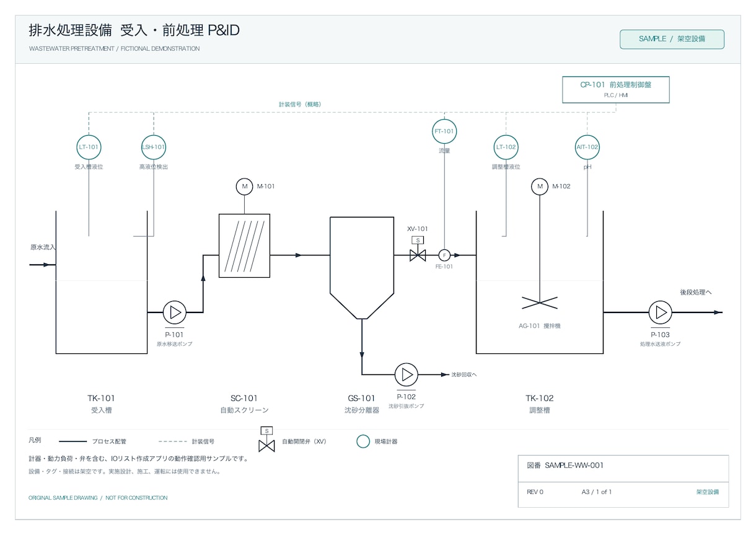Click the 図番 SAMPLE-WW-001 drawing number

pos(565,466)
